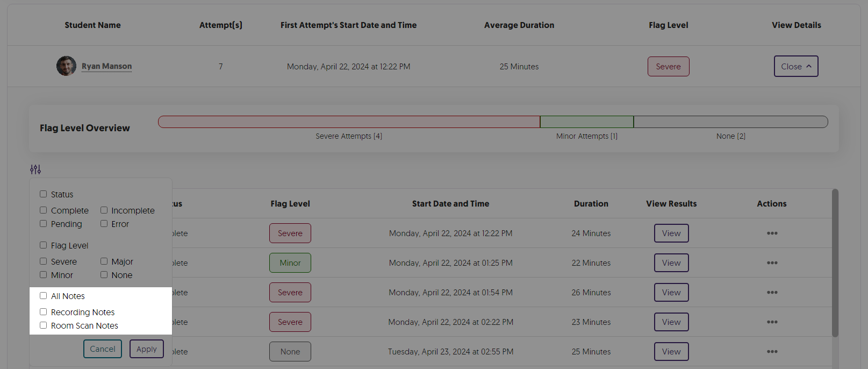Click three-dot menu for 02:22 PM attempt
Viewport: 868px width, 369px height.
772,322
